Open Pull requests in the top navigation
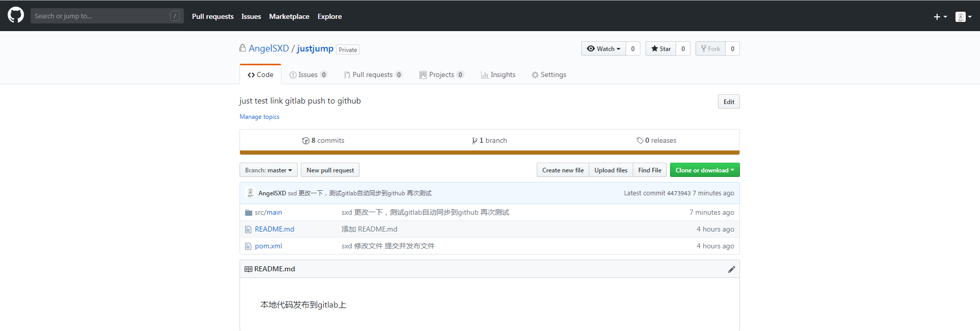980x331 pixels. click(212, 16)
